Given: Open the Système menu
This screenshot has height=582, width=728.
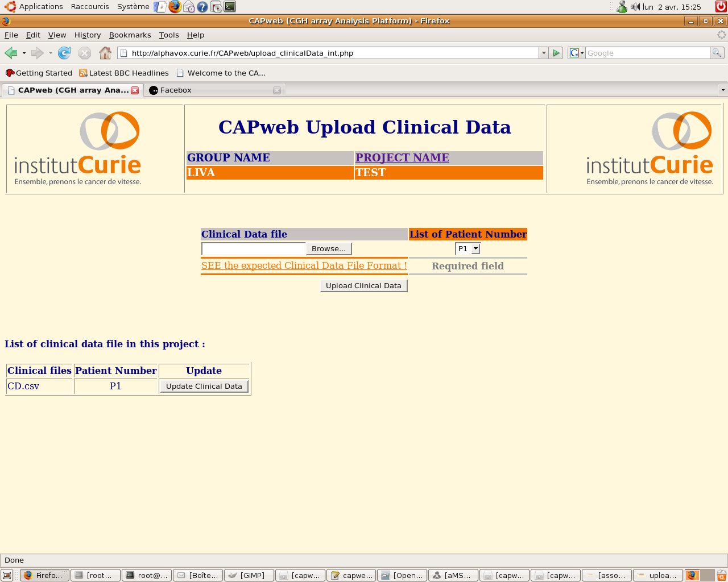Looking at the screenshot, I should click(133, 7).
